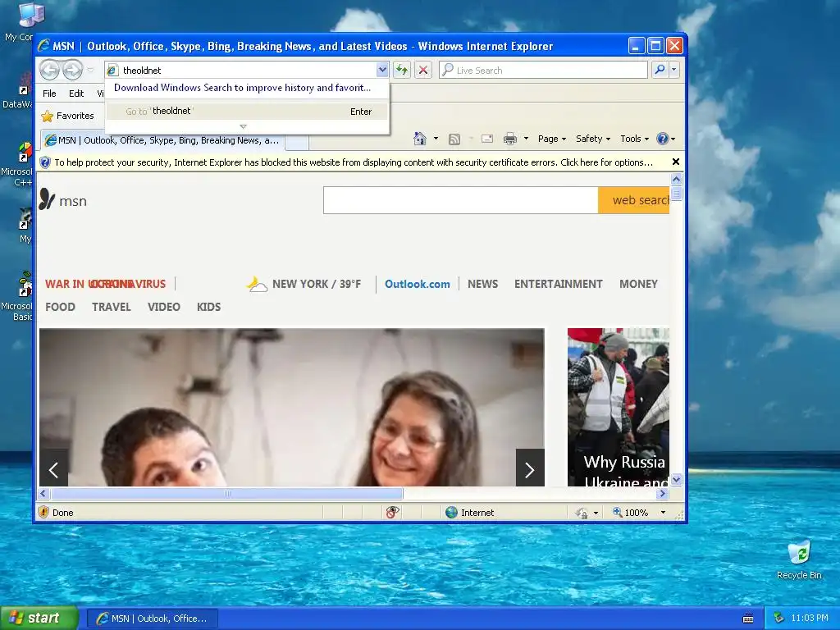Click the security information bar message
The image size is (840, 630).
(x=354, y=162)
